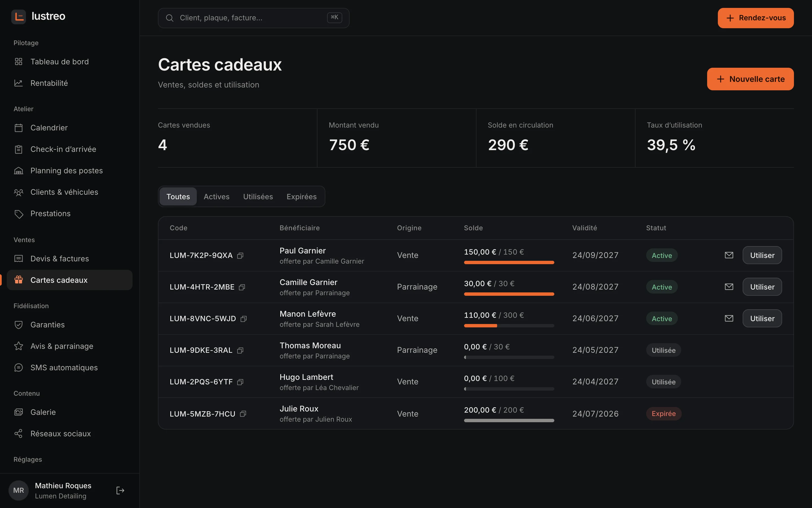Click Paul Garnier's balance progress bar
The image size is (812, 508).
[509, 263]
